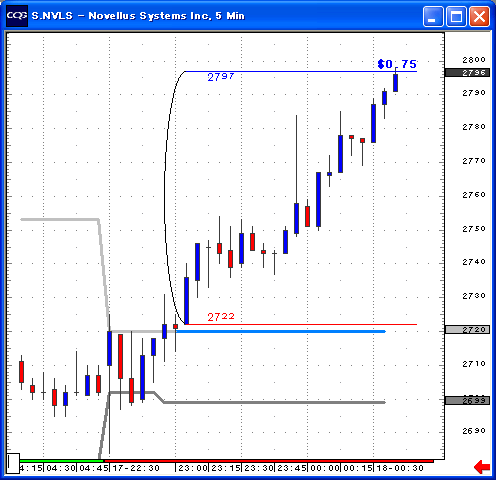Click the blue horizontal line at 2720
Image resolution: width=496 pixels, height=480 pixels.
tap(281, 331)
